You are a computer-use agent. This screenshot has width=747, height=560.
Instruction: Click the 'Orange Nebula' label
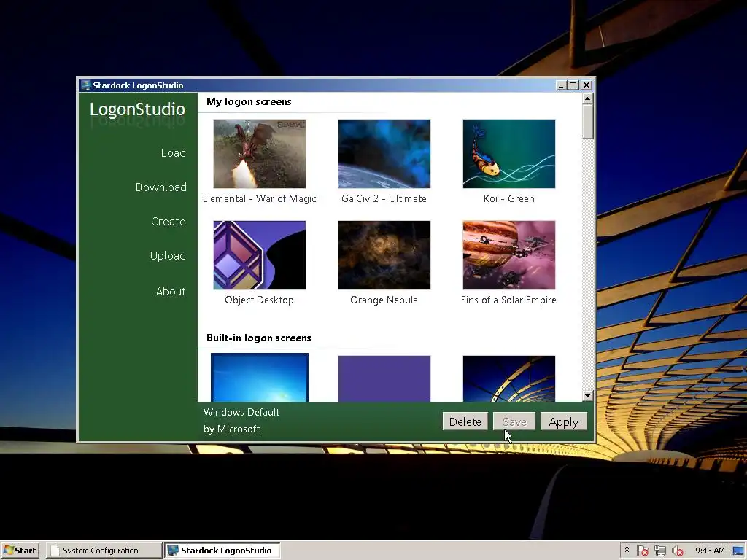click(384, 300)
